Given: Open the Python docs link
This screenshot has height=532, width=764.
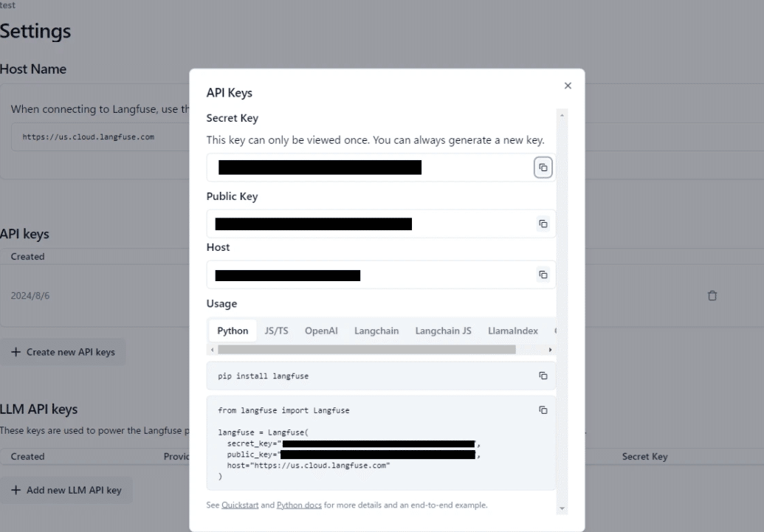Looking at the screenshot, I should click(x=299, y=505).
